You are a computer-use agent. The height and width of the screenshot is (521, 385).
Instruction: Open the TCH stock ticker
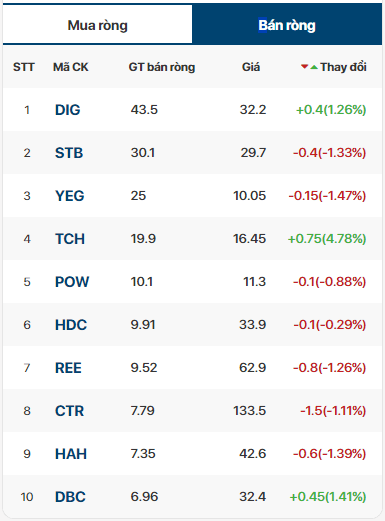(70, 239)
